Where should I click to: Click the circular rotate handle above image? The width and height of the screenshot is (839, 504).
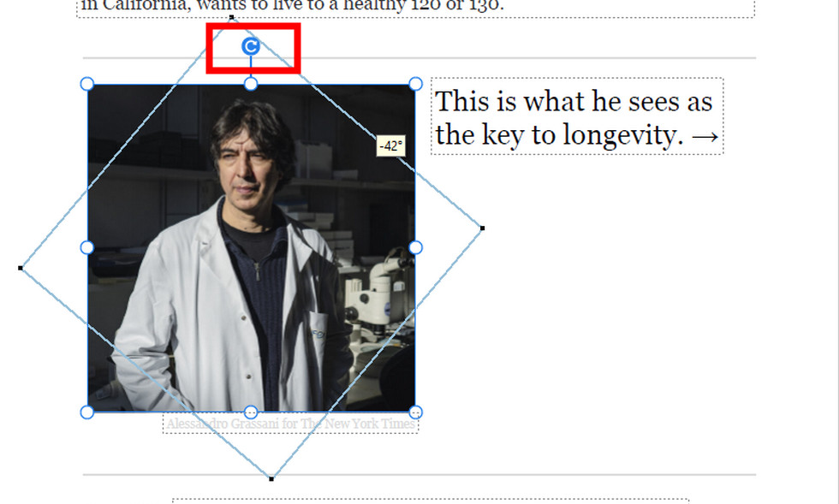(250, 46)
